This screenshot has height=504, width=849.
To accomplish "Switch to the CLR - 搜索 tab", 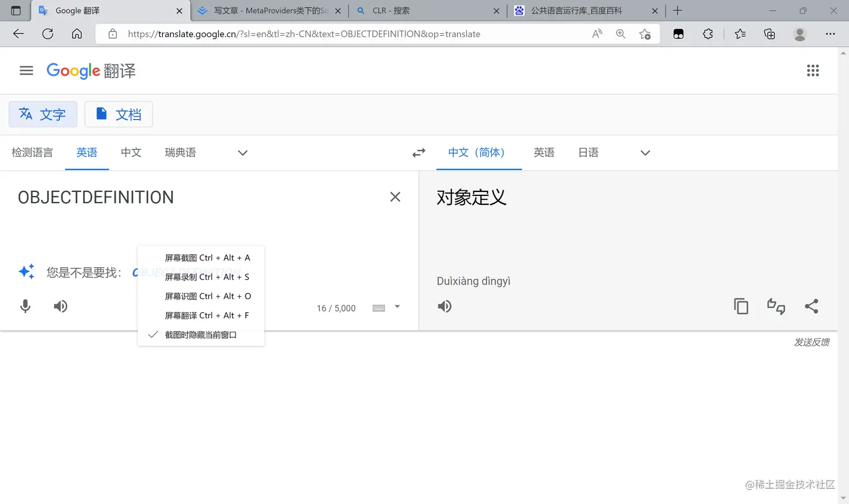I will point(427,11).
